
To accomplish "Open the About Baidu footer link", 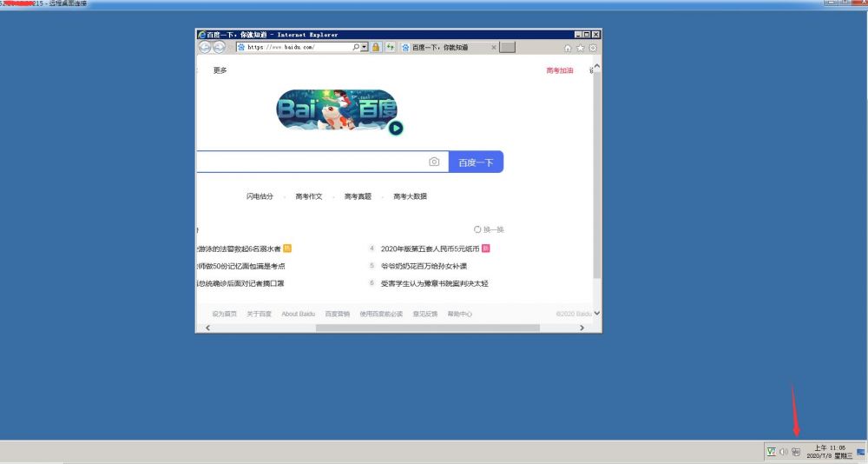I will coord(298,314).
